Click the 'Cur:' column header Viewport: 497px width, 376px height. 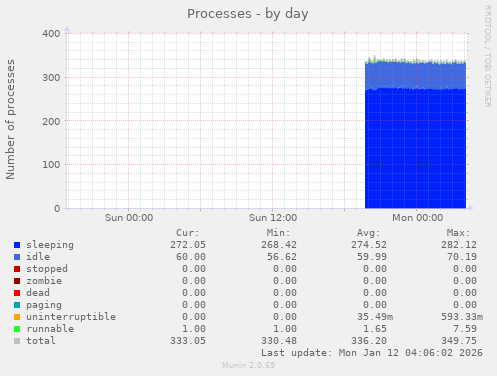pyautogui.click(x=188, y=233)
